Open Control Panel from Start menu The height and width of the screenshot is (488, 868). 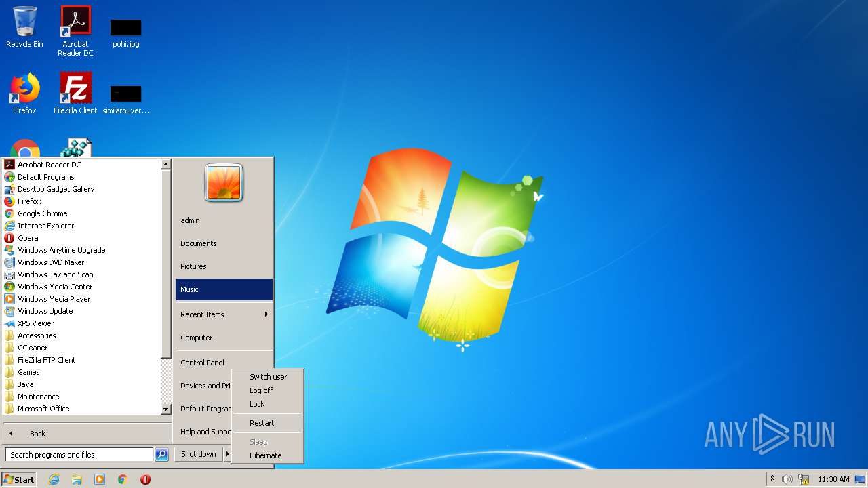(x=224, y=363)
